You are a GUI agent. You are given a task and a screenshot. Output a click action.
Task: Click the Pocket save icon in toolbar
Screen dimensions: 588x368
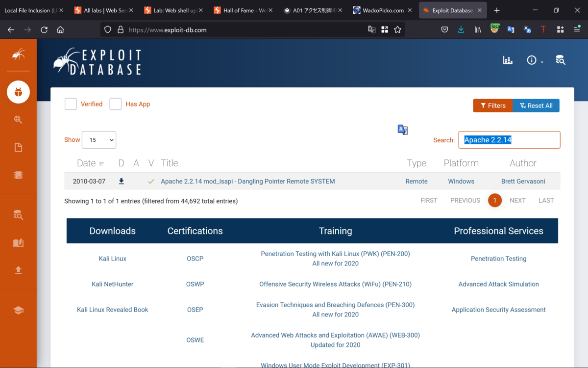coord(444,30)
